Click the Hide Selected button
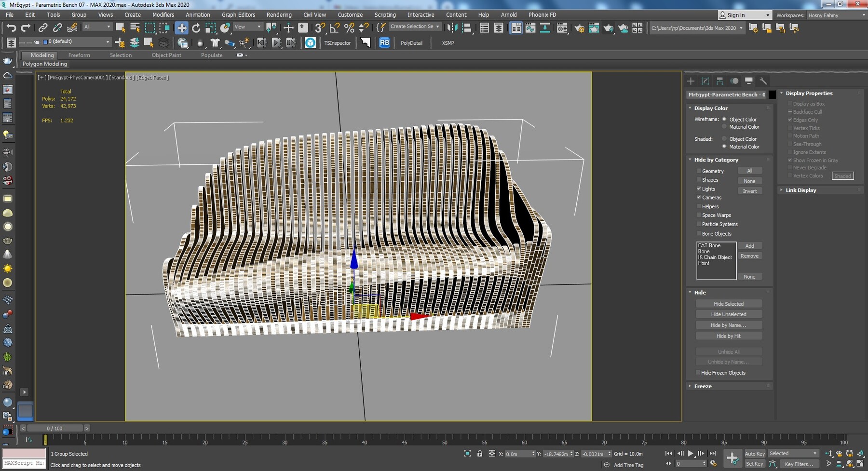The width and height of the screenshot is (868, 471). (x=729, y=303)
